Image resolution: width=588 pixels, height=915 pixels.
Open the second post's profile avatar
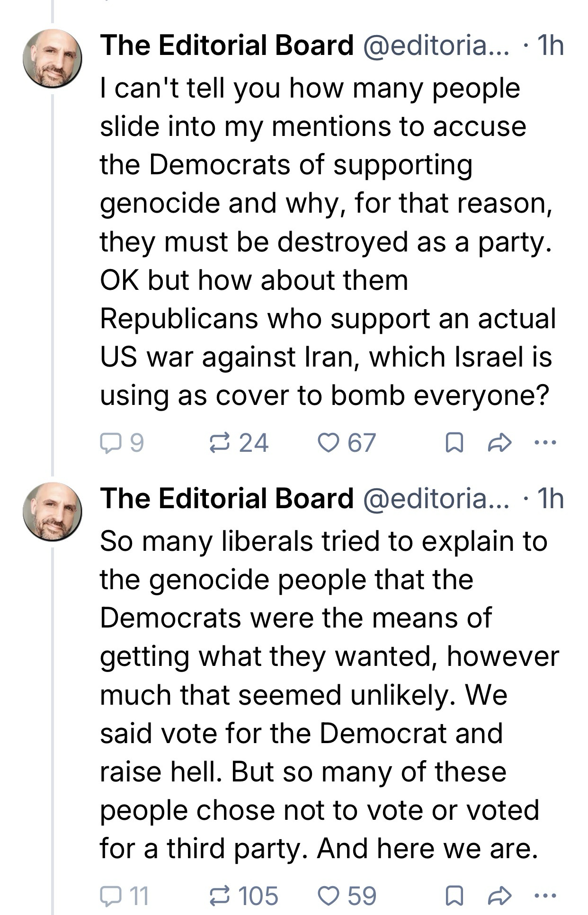tap(52, 511)
